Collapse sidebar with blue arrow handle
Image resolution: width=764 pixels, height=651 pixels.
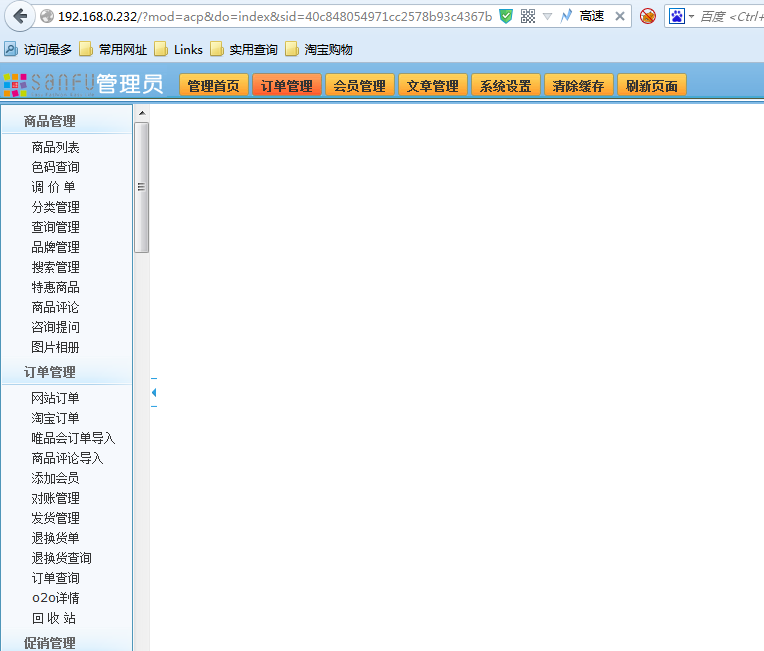(x=154, y=392)
